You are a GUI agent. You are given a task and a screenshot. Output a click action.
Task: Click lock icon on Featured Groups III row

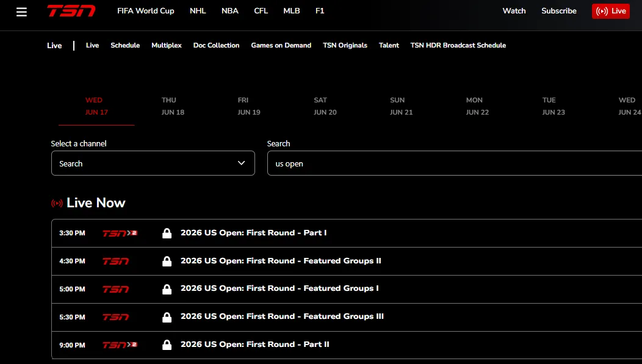click(x=167, y=317)
